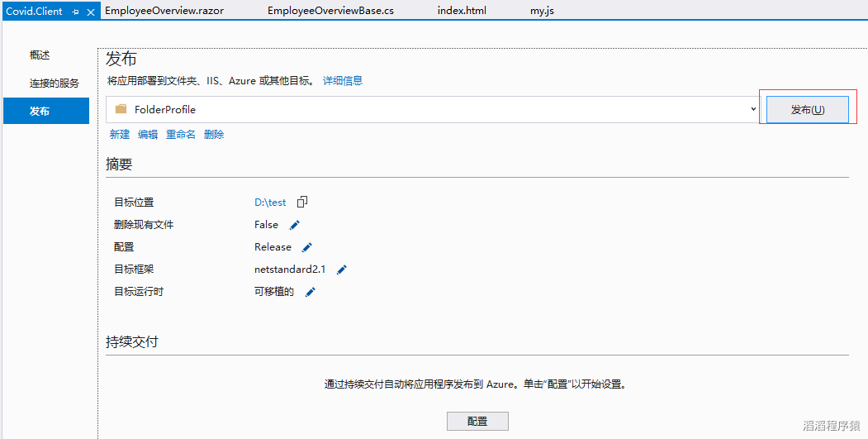Edit the netstandard2.1 target framework pencil
868x439 pixels.
click(x=342, y=270)
